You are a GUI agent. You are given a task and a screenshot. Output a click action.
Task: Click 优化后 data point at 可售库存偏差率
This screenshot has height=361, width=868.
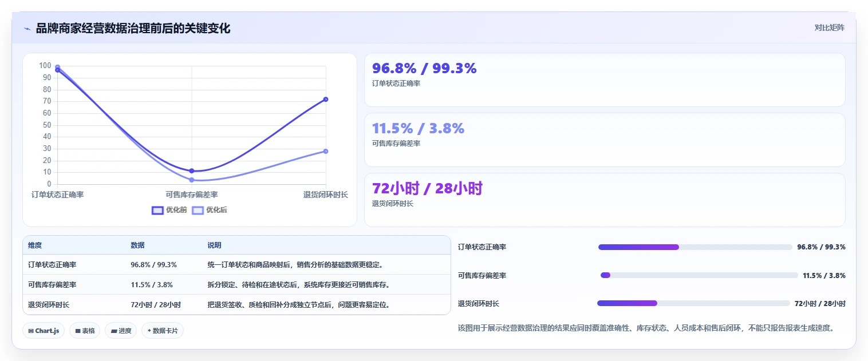click(x=192, y=180)
